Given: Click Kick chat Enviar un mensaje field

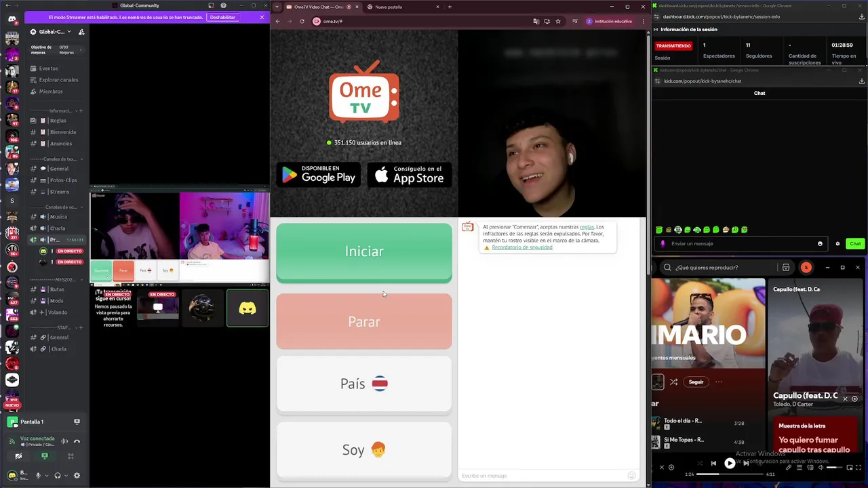Looking at the screenshot, I should [741, 244].
